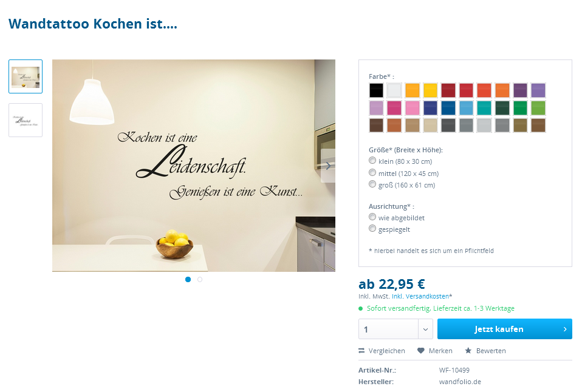Open the quantity dropdown arrow

pyautogui.click(x=425, y=329)
